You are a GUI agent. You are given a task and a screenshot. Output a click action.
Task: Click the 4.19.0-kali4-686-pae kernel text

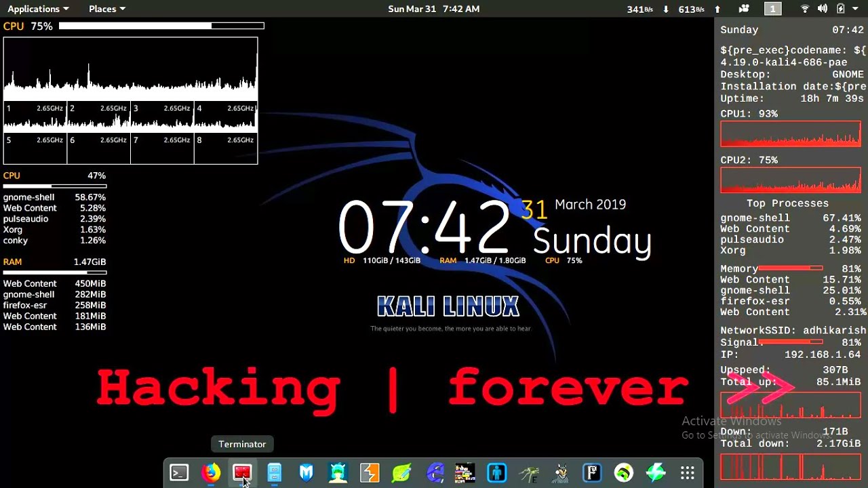click(x=784, y=62)
